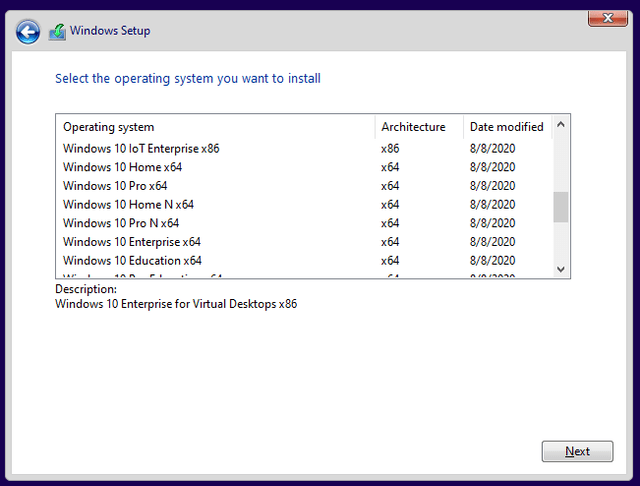Click x64 cell in Pro N x64 row
The height and width of the screenshot is (486, 640).
tap(390, 223)
